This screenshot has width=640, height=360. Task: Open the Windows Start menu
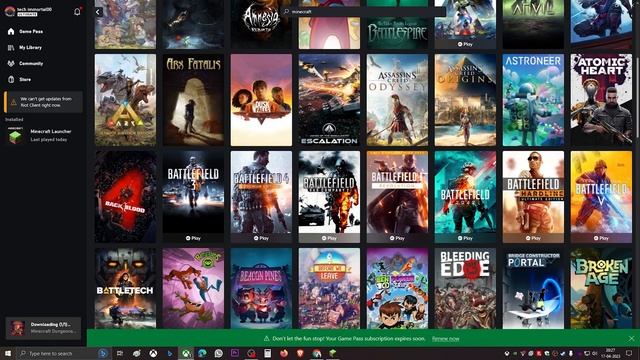[7, 353]
